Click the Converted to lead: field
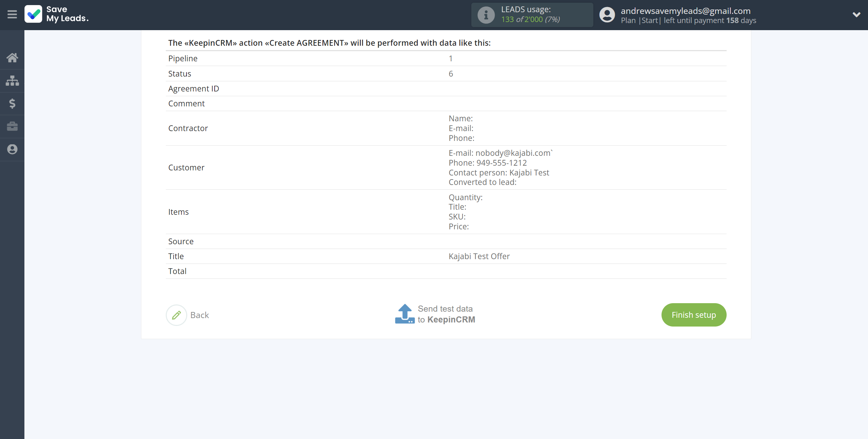This screenshot has height=439, width=868. click(482, 182)
